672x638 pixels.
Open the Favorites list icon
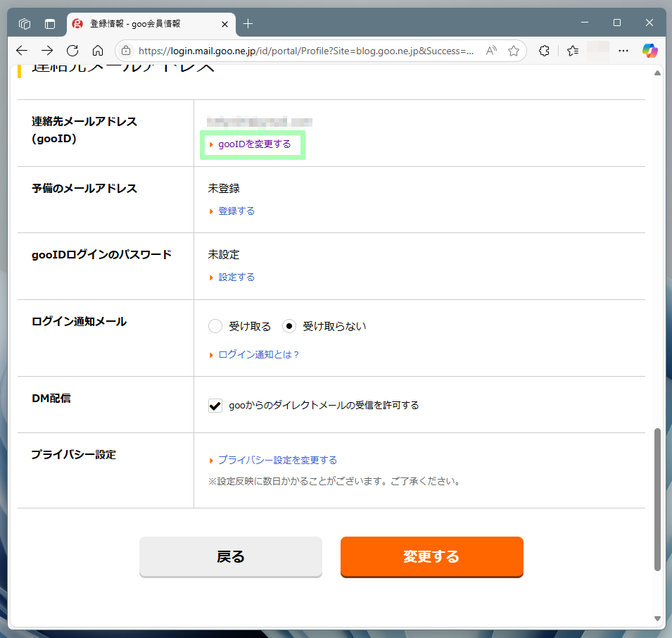click(x=573, y=51)
